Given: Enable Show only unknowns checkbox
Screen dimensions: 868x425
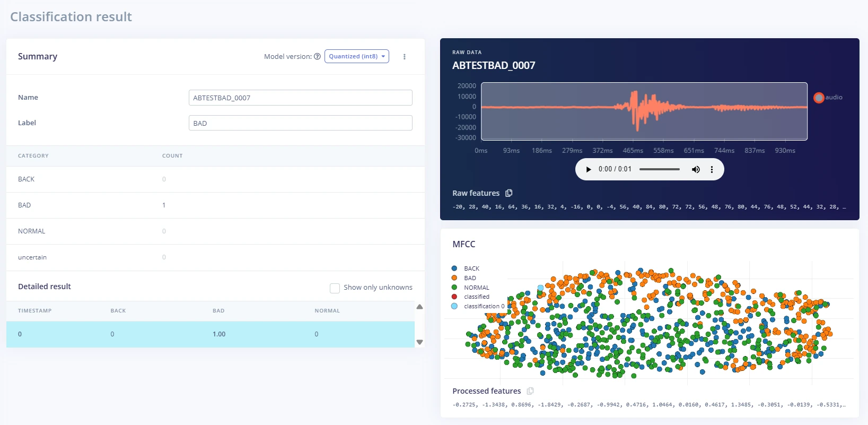Looking at the screenshot, I should pyautogui.click(x=335, y=288).
